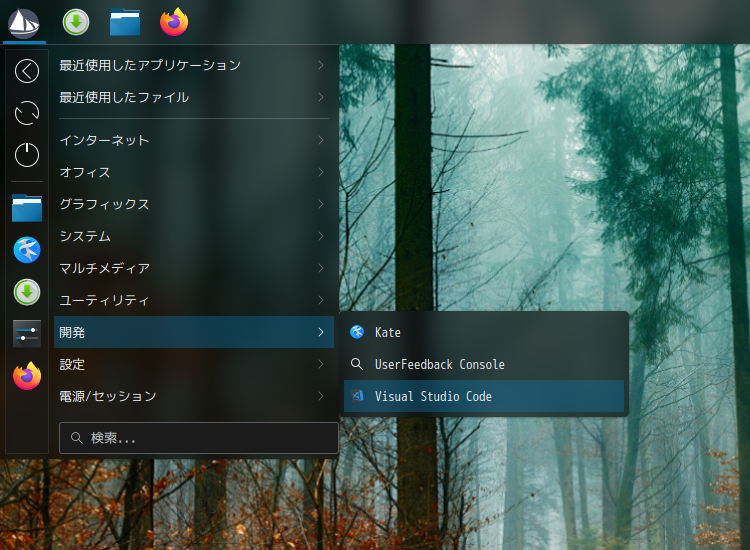Open the 最近使用したファイル category
This screenshot has height=550, width=750.
click(194, 97)
